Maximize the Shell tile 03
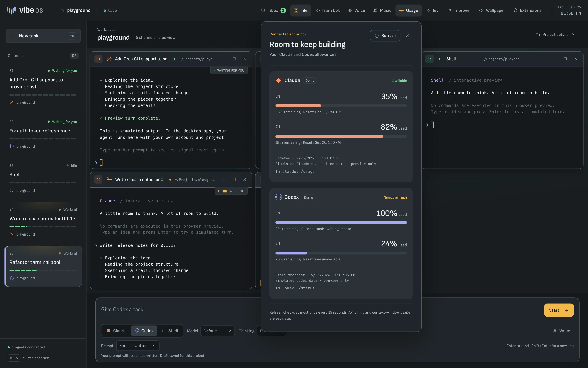The image size is (588, 368). [x=565, y=59]
